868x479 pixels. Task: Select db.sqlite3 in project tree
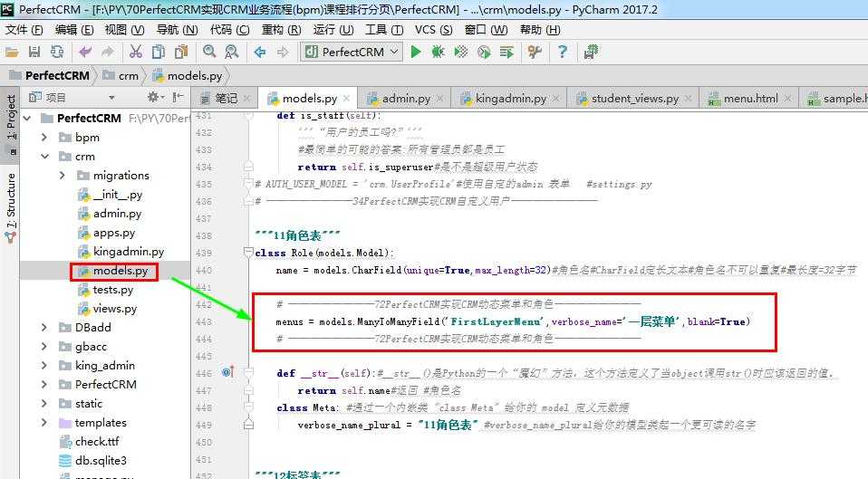[101, 461]
